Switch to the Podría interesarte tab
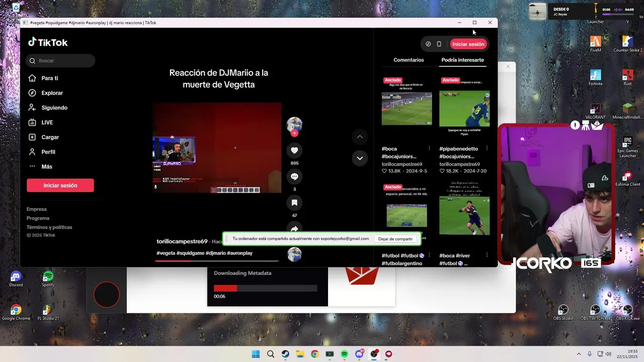 [462, 60]
